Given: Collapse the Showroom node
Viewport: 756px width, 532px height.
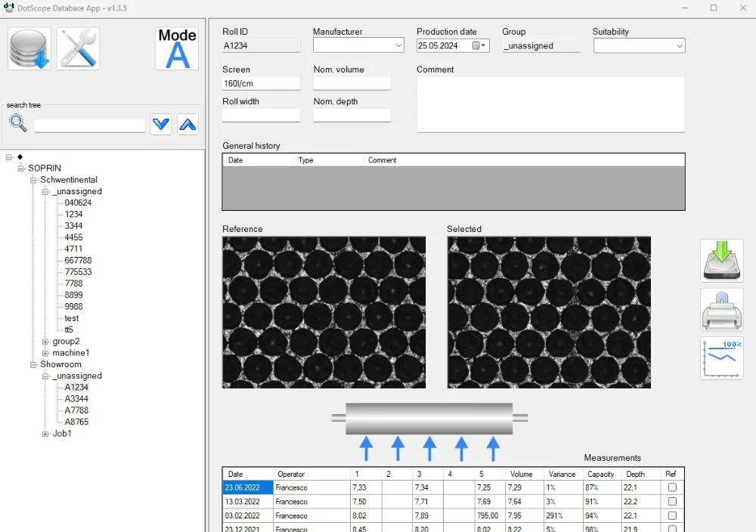Looking at the screenshot, I should coord(33,364).
